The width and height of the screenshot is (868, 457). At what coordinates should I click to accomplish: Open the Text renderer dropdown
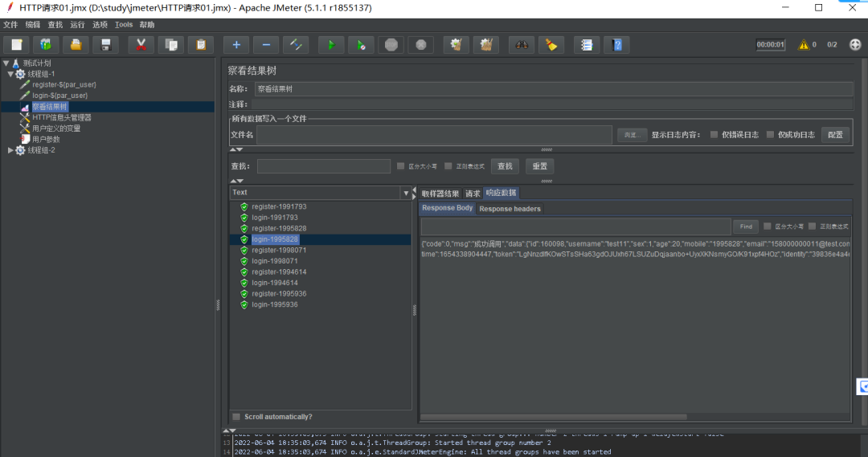[321, 193]
